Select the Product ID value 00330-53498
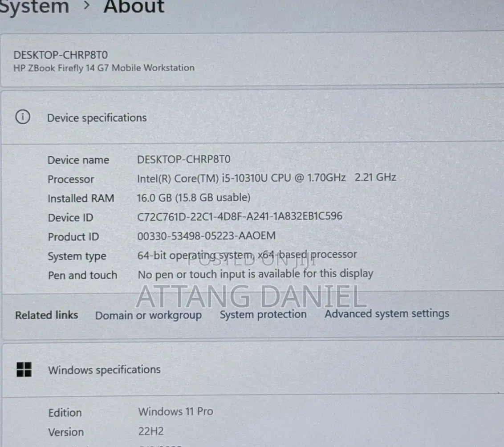 206,236
